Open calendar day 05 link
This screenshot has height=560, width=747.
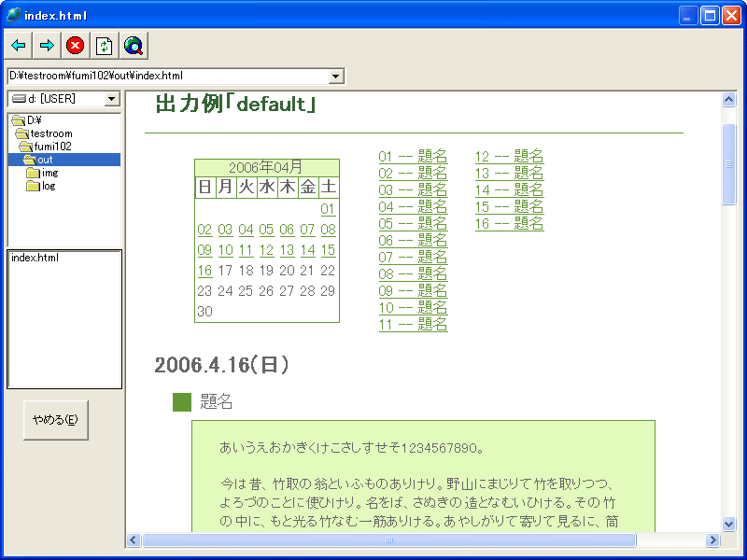[x=266, y=230]
